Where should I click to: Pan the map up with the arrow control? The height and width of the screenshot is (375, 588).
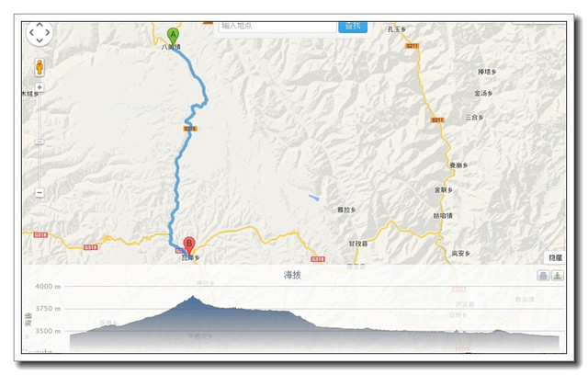click(40, 25)
